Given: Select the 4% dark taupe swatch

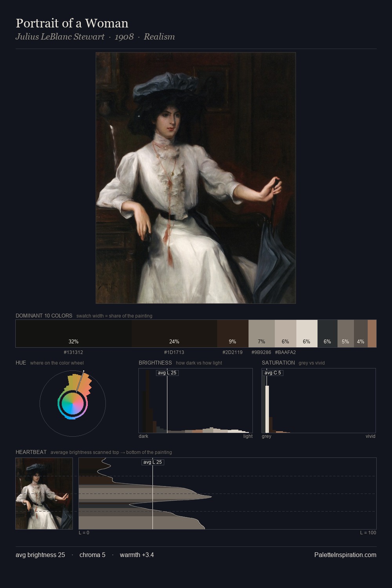Looking at the screenshot, I should coord(361,334).
